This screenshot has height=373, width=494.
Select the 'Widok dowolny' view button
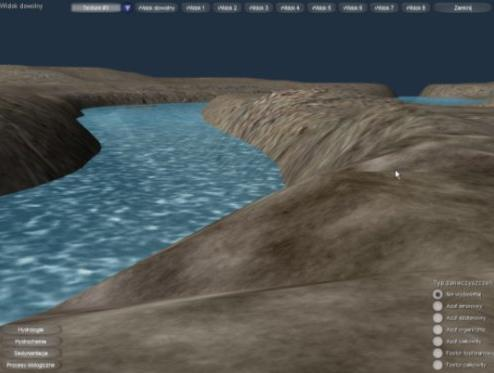[156, 8]
